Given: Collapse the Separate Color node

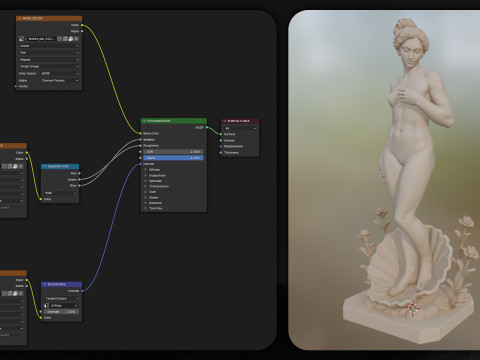Looking at the screenshot, I should pyautogui.click(x=45, y=166).
